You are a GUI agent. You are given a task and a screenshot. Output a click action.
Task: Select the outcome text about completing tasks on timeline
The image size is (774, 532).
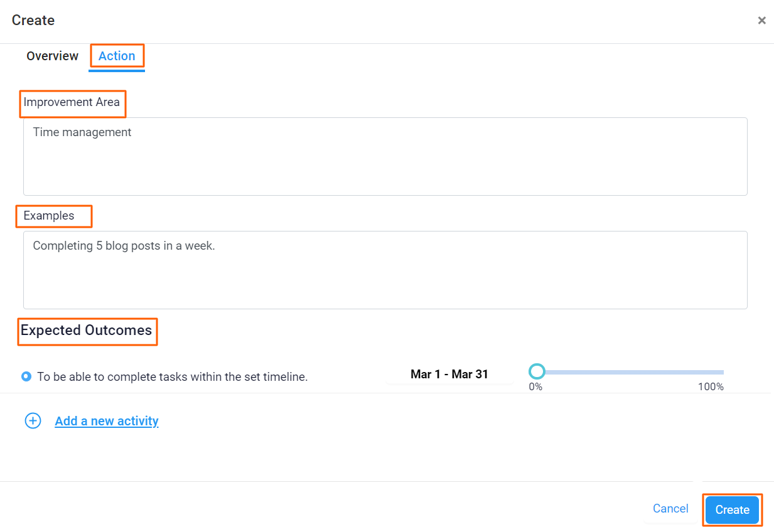(x=173, y=376)
